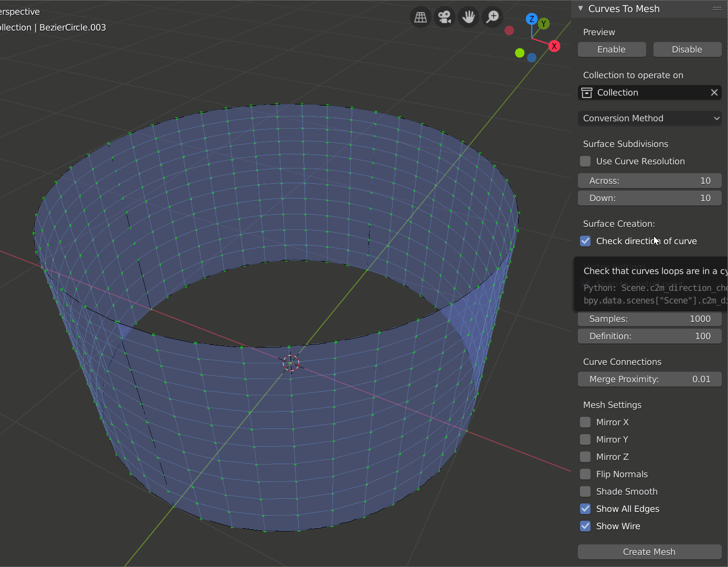Click the zoom magnifier icon in viewport
This screenshot has height=567, width=728.
492,17
